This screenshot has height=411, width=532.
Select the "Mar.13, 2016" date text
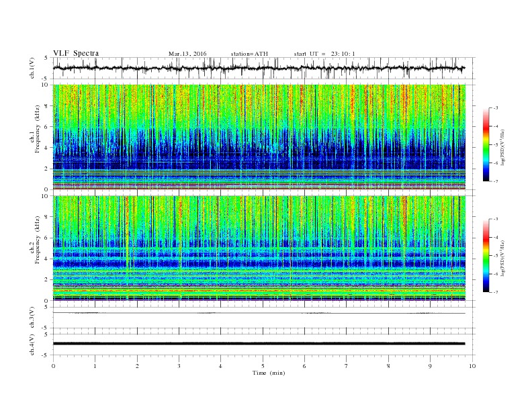click(187, 54)
